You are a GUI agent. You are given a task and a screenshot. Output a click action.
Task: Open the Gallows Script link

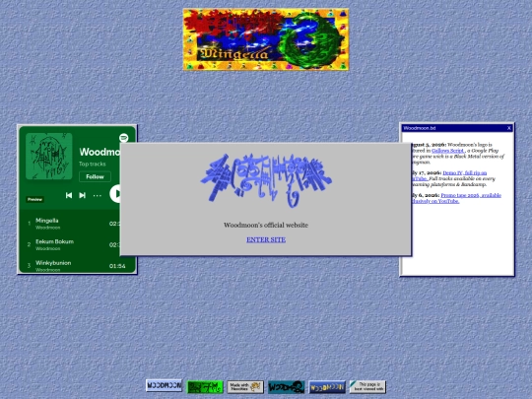click(x=448, y=151)
